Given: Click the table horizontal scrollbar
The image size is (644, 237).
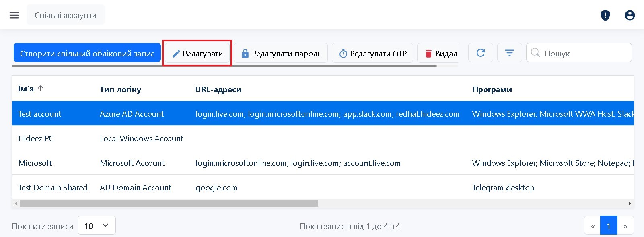Looking at the screenshot, I should pyautogui.click(x=169, y=204).
